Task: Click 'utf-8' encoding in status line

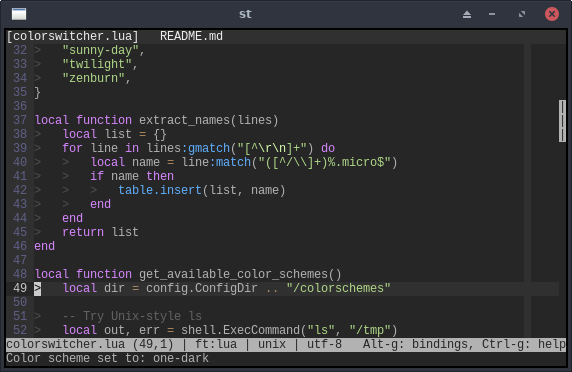Action: [324, 344]
